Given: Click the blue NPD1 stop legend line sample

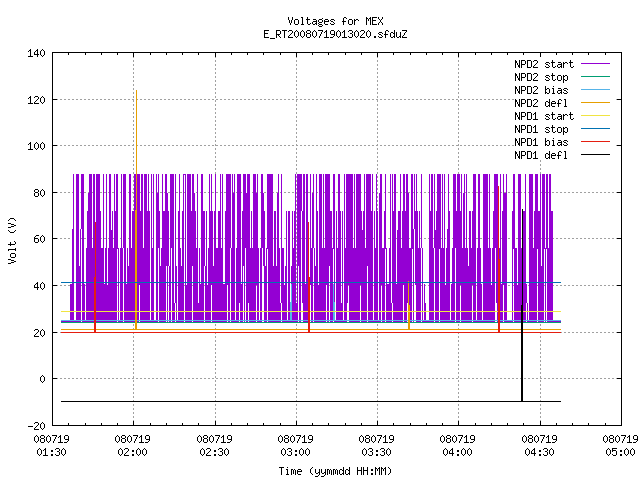Looking at the screenshot, I should coord(595,129).
